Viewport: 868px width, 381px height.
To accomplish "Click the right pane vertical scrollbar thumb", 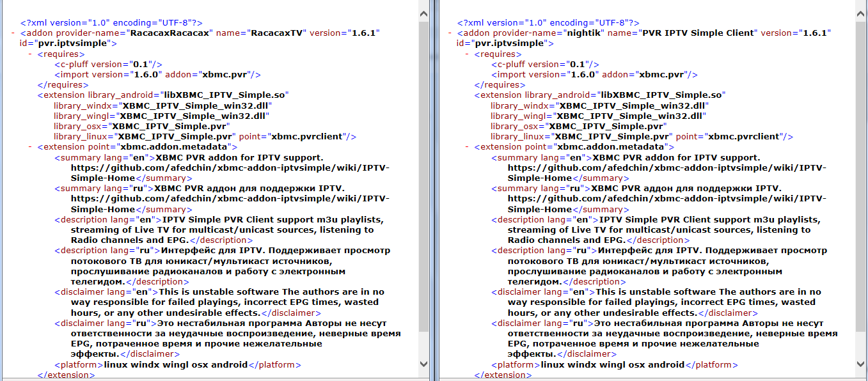I will pos(862,176).
